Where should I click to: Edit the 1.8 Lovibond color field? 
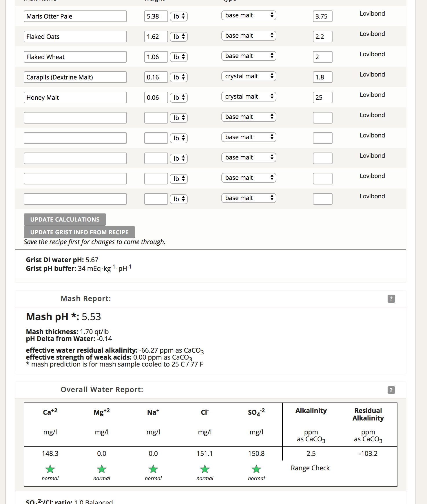(x=323, y=77)
